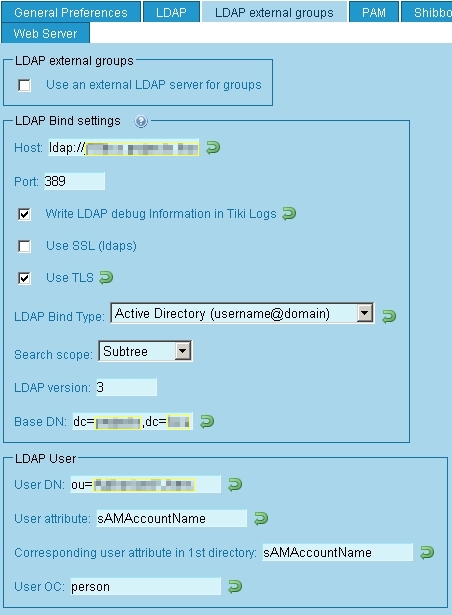
Task: Click the LDAP version input field
Action: coord(126,388)
